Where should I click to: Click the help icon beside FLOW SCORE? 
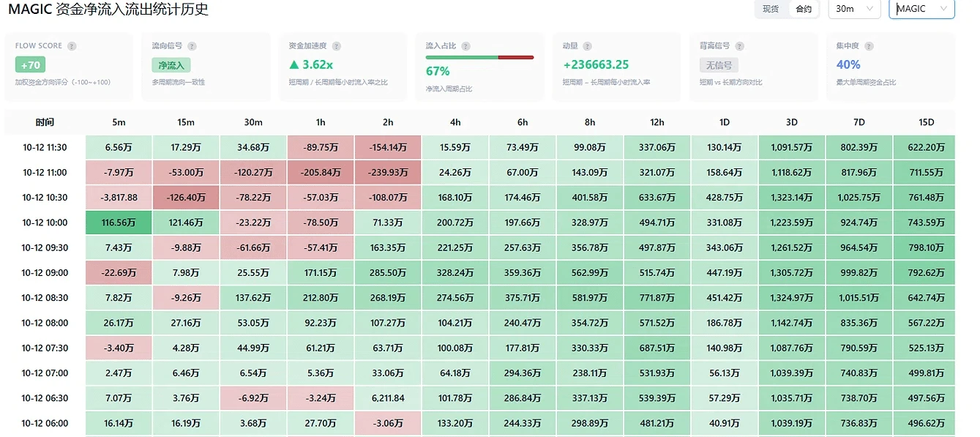coord(72,46)
